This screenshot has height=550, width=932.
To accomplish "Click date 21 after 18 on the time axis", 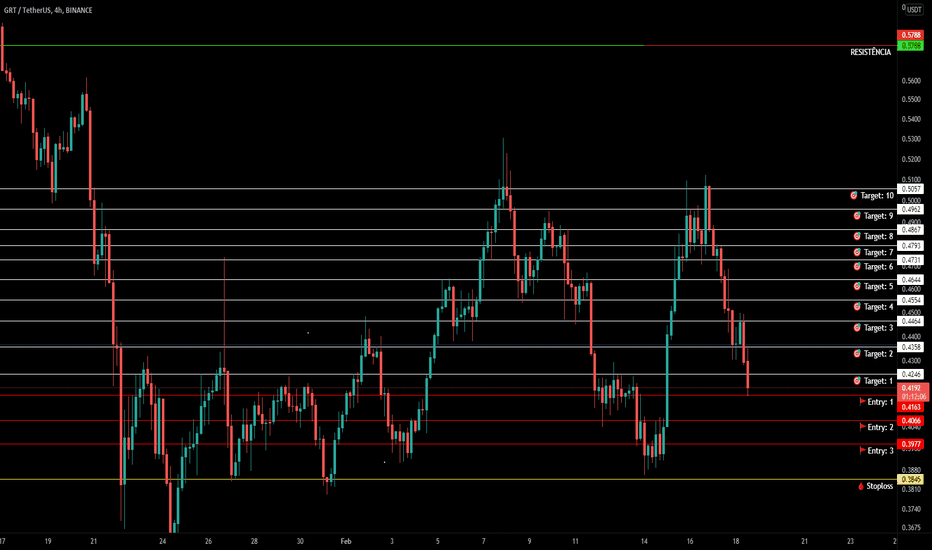I will tap(804, 541).
